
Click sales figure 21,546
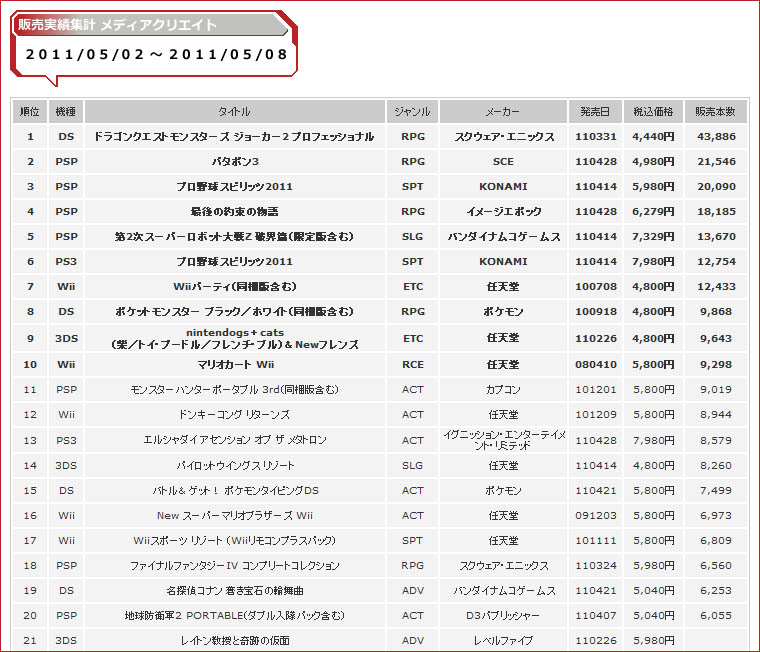pyautogui.click(x=716, y=162)
